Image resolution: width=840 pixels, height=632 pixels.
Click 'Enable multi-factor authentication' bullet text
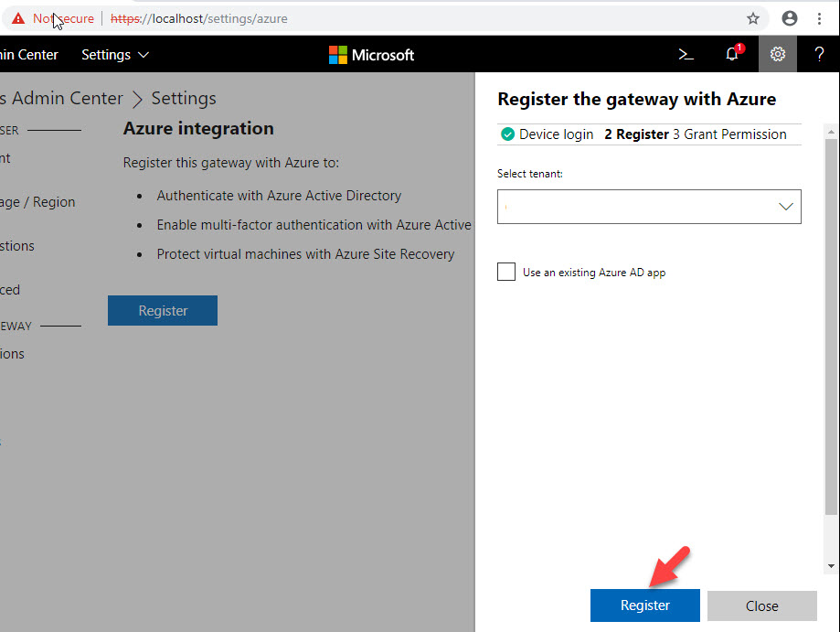point(314,225)
